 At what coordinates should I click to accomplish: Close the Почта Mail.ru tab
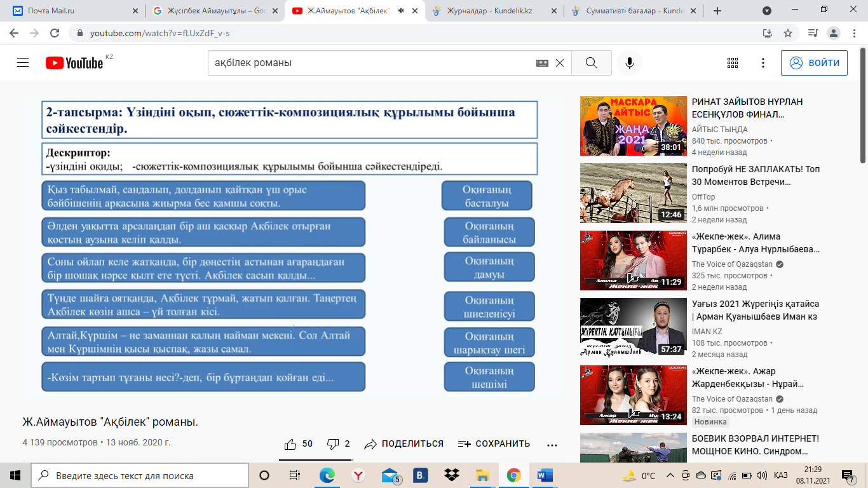[135, 11]
